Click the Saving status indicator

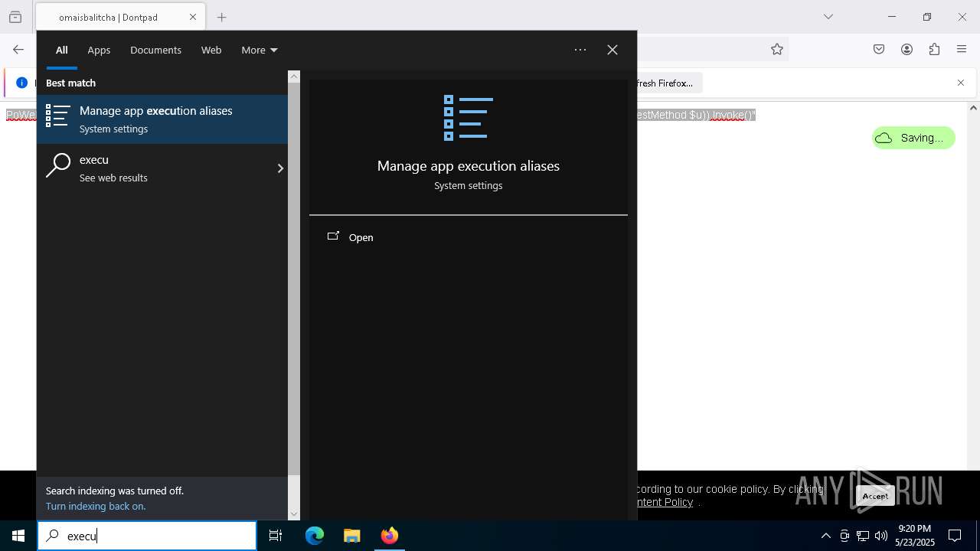click(x=913, y=138)
